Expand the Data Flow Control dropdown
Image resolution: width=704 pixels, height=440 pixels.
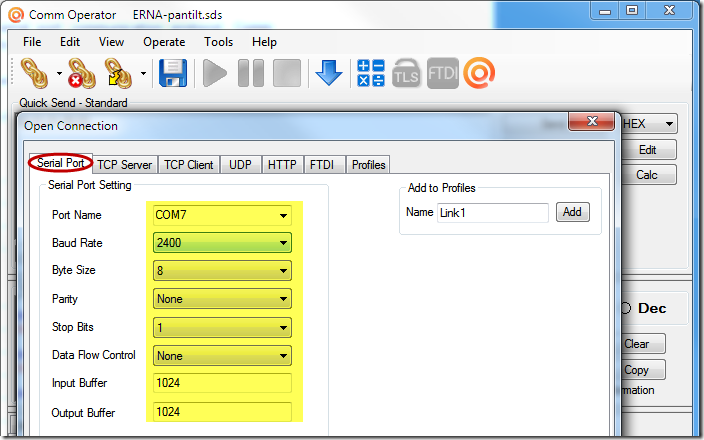click(x=222, y=356)
